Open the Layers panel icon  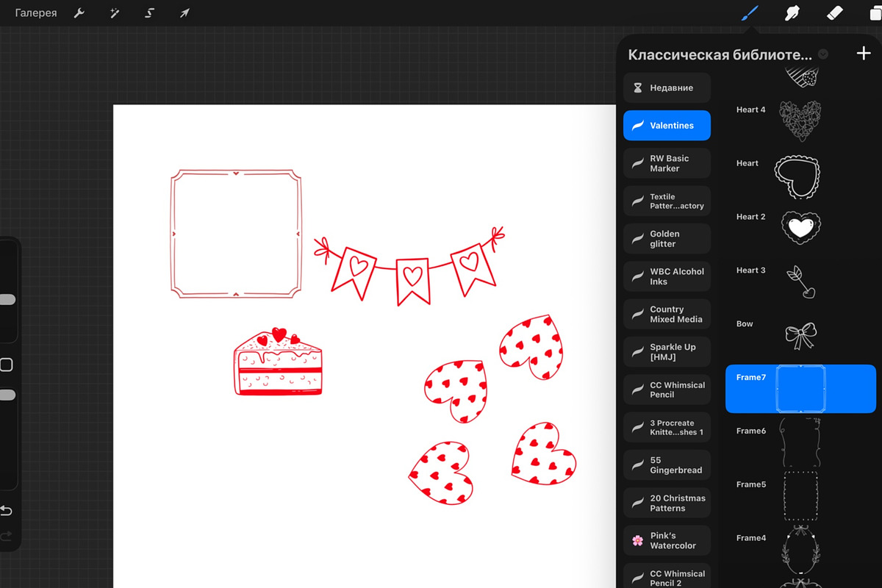click(x=875, y=12)
